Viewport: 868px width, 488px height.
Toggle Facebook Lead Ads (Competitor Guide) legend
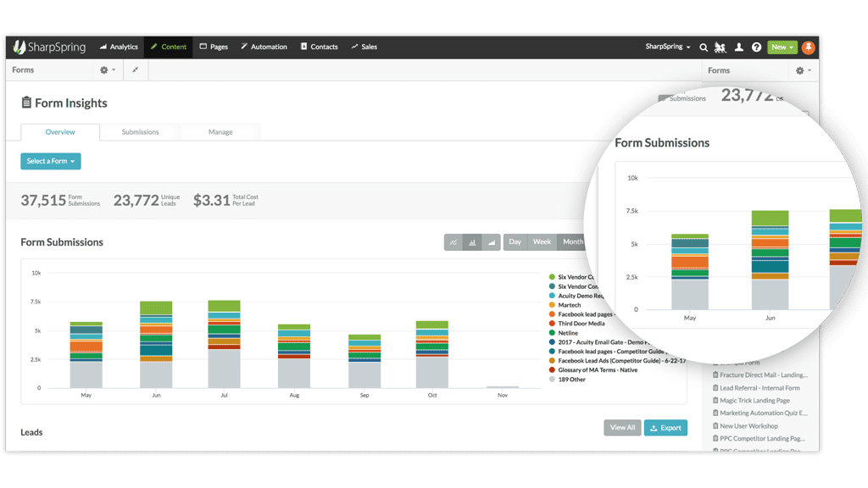(617, 361)
